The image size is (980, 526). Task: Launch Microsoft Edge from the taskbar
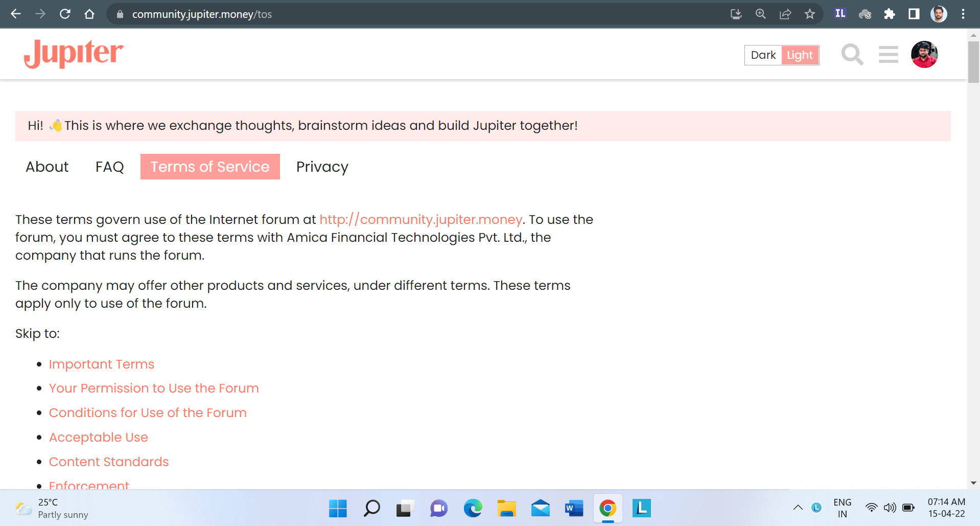(x=473, y=508)
